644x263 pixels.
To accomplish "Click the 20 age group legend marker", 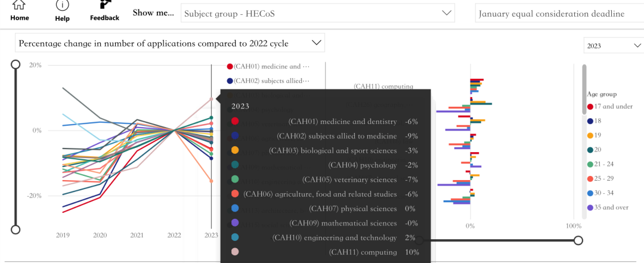I will pos(590,150).
